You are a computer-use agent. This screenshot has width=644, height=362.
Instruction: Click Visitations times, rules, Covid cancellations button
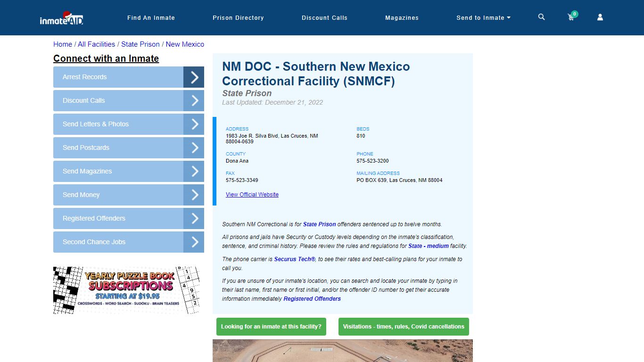coord(404,327)
